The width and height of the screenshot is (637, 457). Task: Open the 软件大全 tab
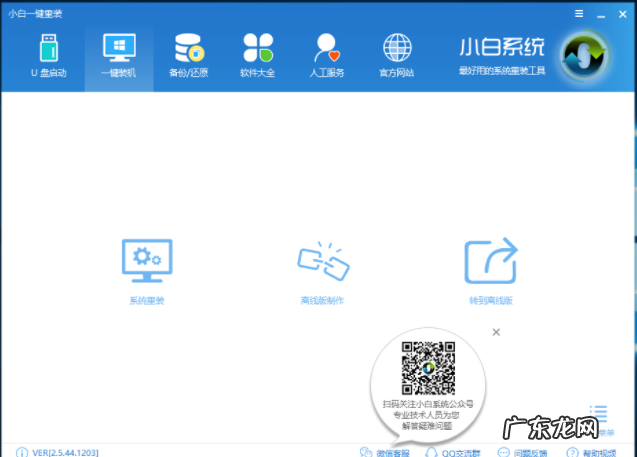pyautogui.click(x=258, y=56)
